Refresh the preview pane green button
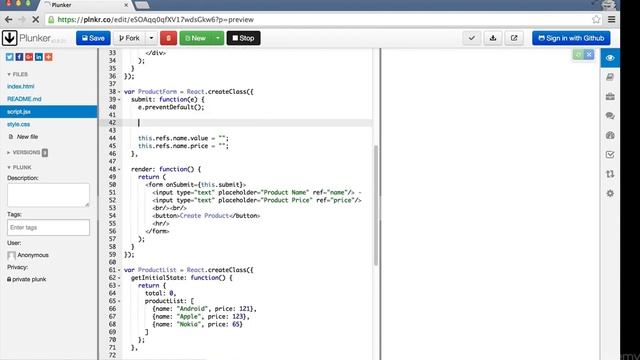640x360 pixels. click(x=578, y=54)
